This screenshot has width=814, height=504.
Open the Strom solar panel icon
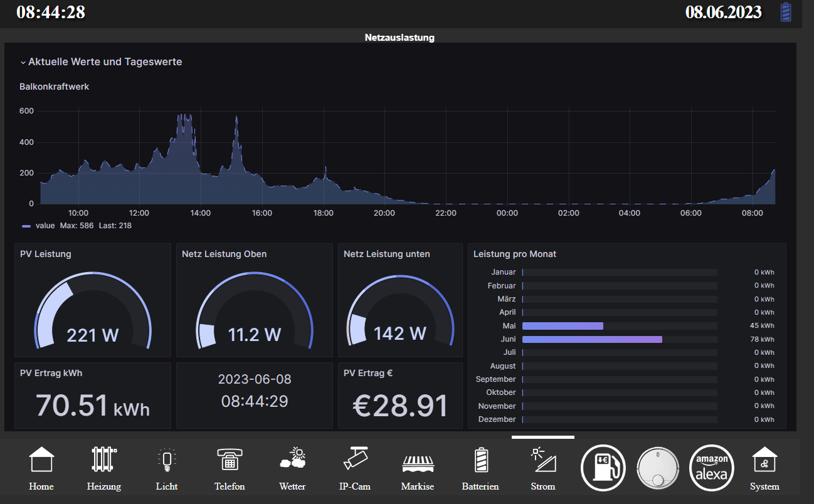(543, 460)
